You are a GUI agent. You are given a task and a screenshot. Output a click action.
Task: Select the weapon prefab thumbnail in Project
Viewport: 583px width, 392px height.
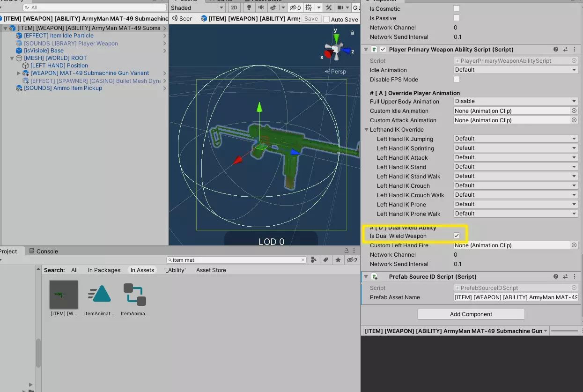point(64,295)
